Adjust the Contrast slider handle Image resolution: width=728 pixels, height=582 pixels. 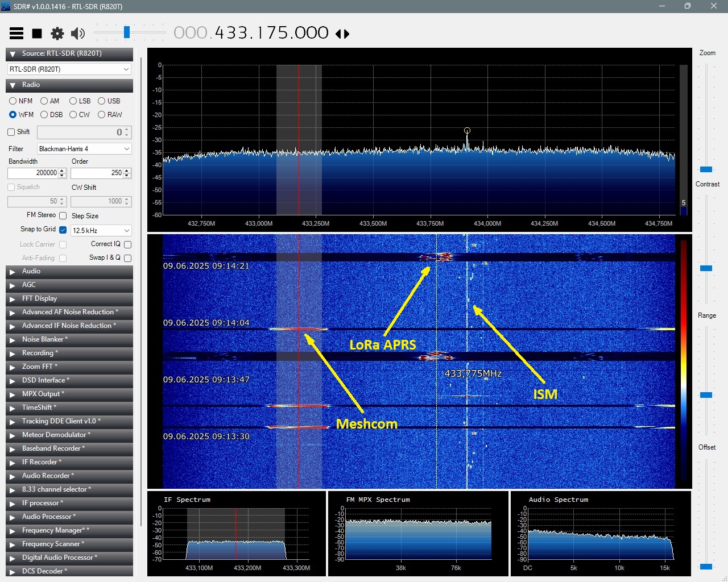tap(706, 268)
